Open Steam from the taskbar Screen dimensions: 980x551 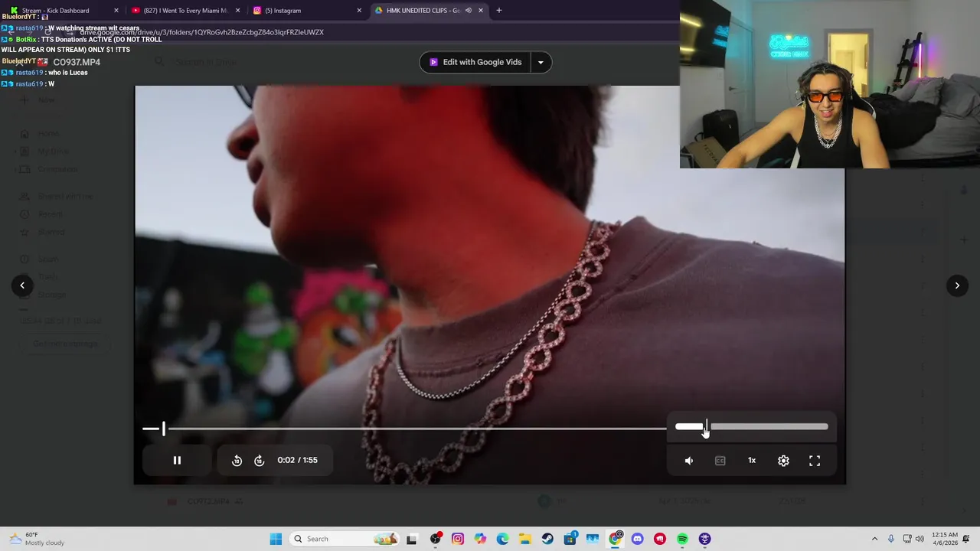coord(547,539)
